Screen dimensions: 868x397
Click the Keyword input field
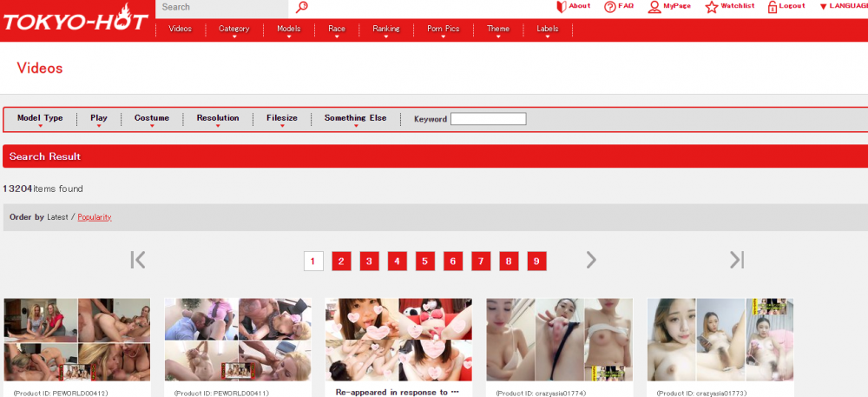[488, 119]
